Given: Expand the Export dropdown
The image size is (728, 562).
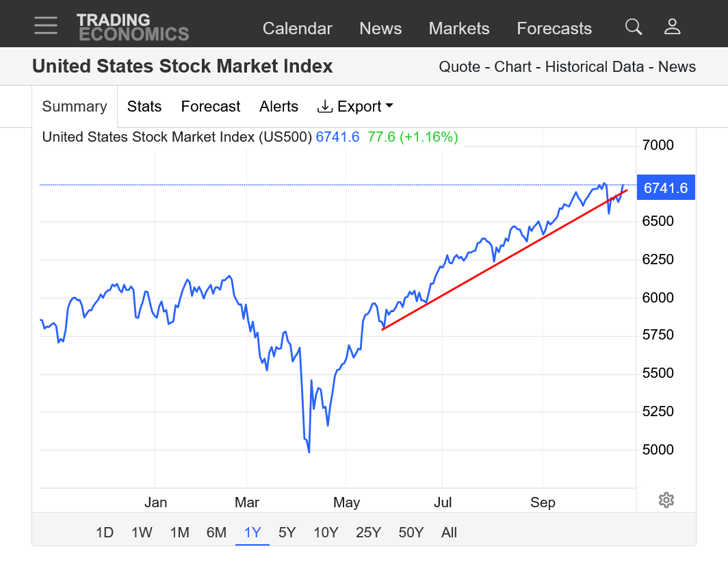Looking at the screenshot, I should [x=355, y=107].
